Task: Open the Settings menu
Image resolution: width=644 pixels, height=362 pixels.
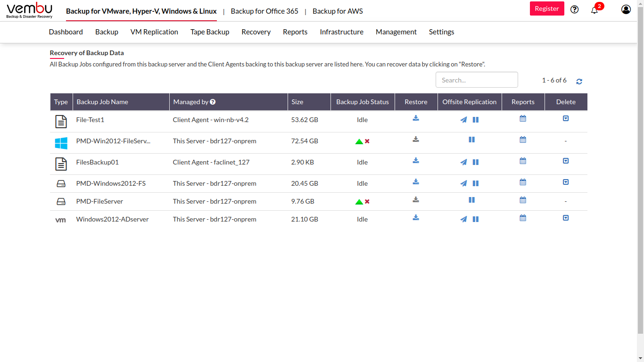Action: pyautogui.click(x=442, y=32)
